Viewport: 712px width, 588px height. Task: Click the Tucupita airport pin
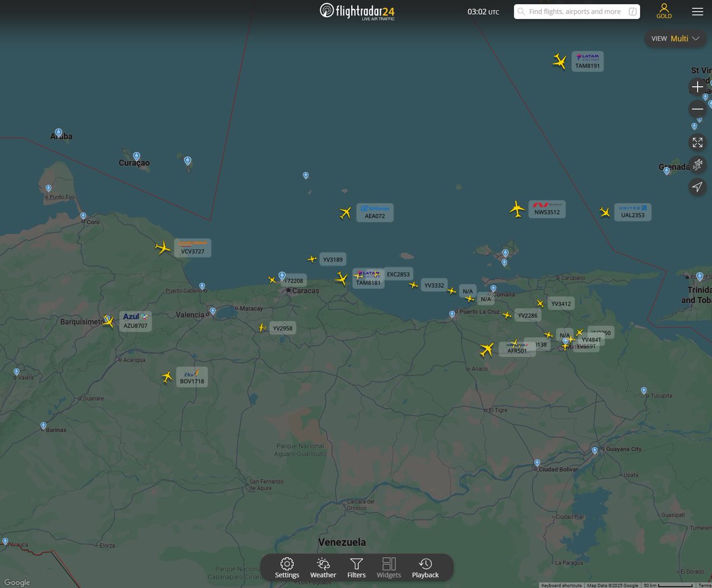pos(644,390)
